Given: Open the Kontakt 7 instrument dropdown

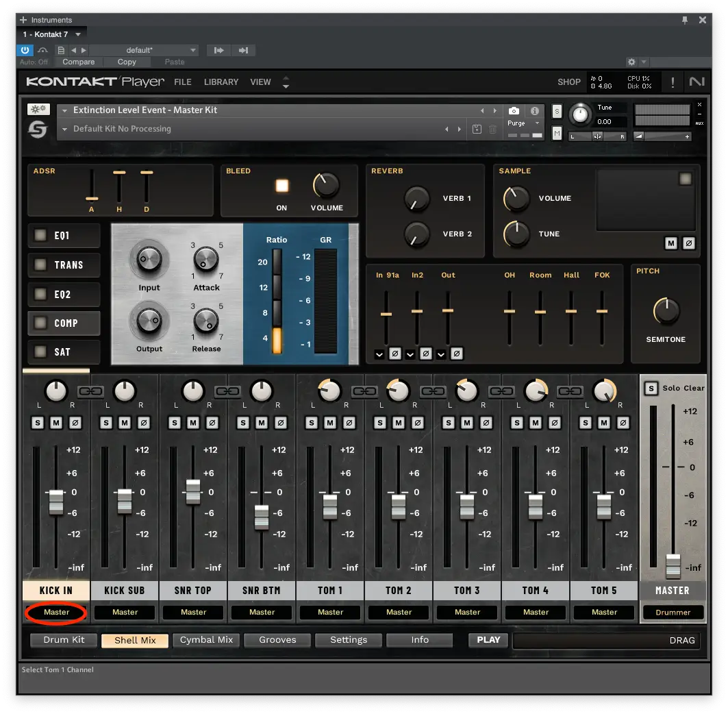Looking at the screenshot, I should [x=79, y=34].
